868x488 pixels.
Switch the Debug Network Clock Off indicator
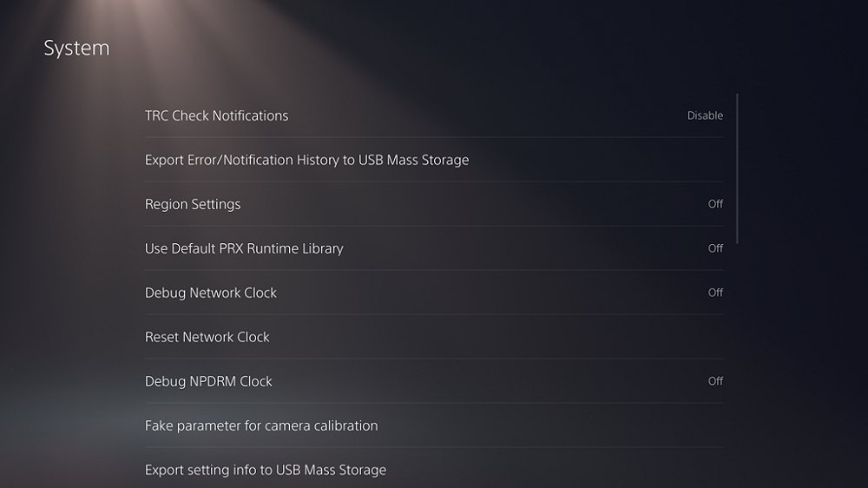tap(715, 293)
